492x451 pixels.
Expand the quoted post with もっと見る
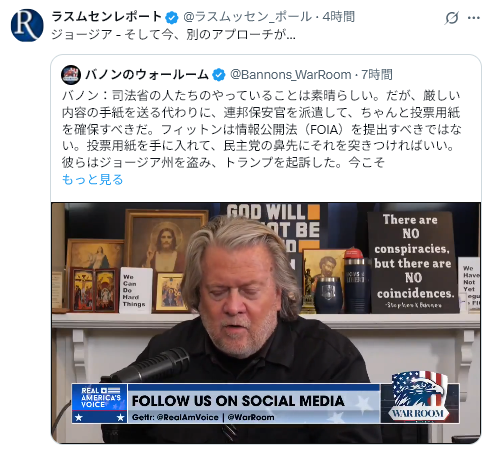coord(93,180)
